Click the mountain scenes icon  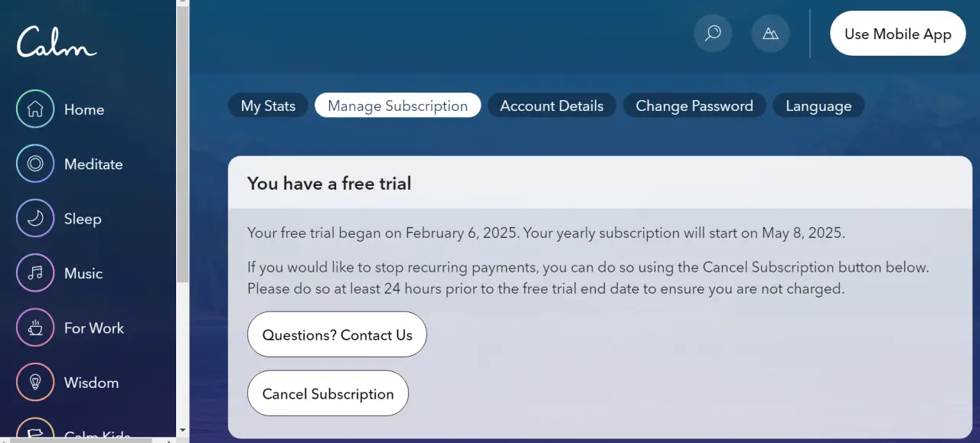click(x=770, y=33)
